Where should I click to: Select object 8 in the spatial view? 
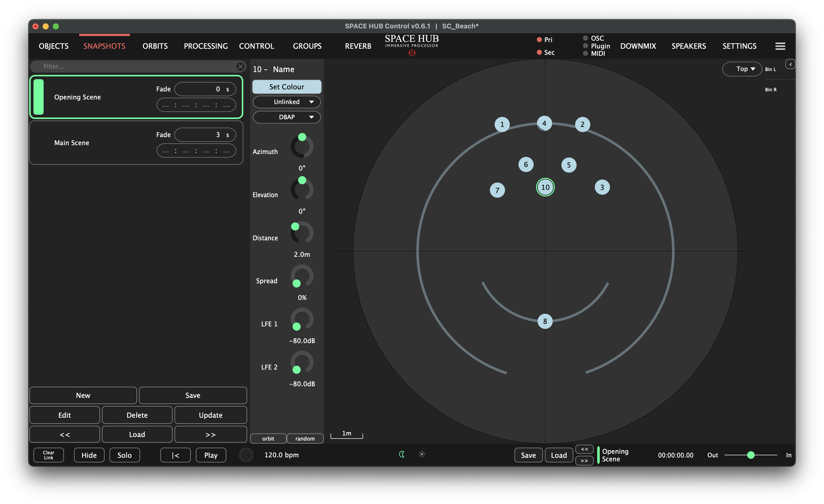[x=545, y=321]
